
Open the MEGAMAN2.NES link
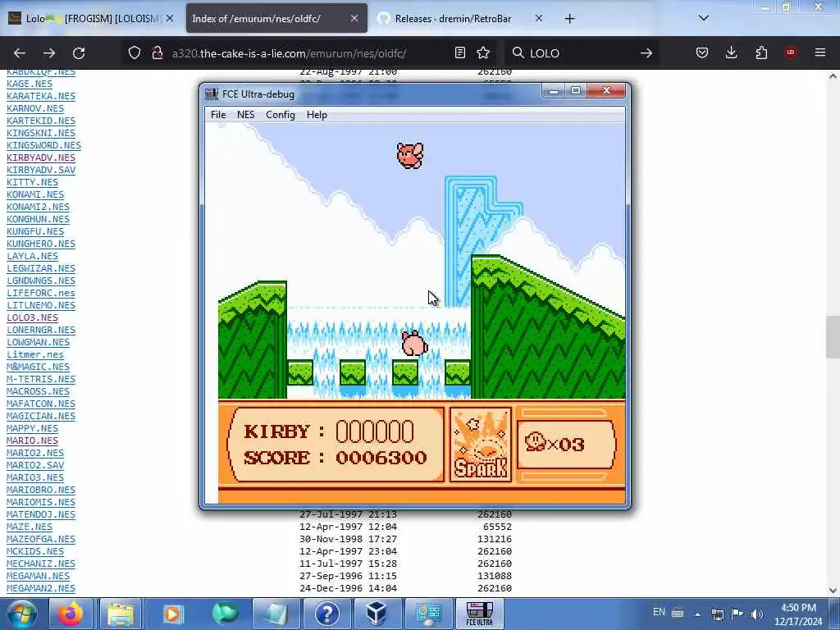[x=41, y=588]
